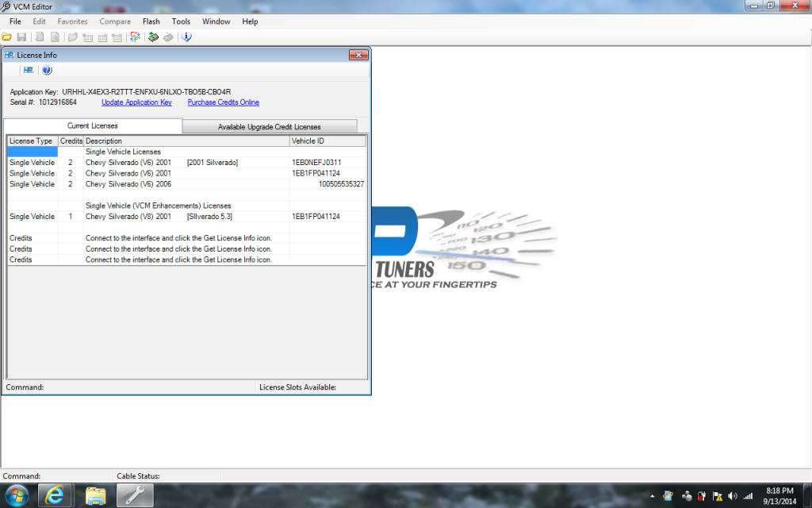Select the [SIlverado 5.3] V8 license row
The width and height of the screenshot is (812, 508).
(186, 216)
